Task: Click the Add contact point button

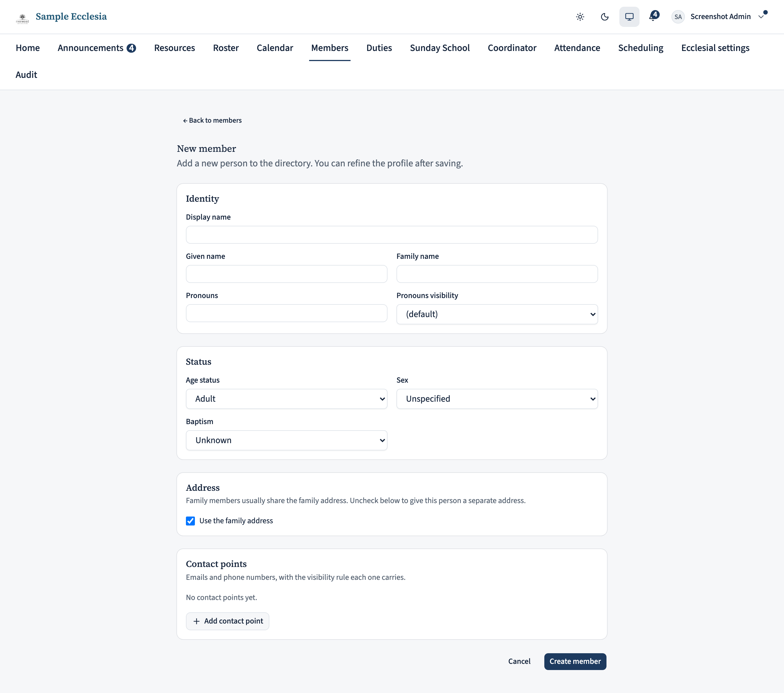Action: [227, 621]
